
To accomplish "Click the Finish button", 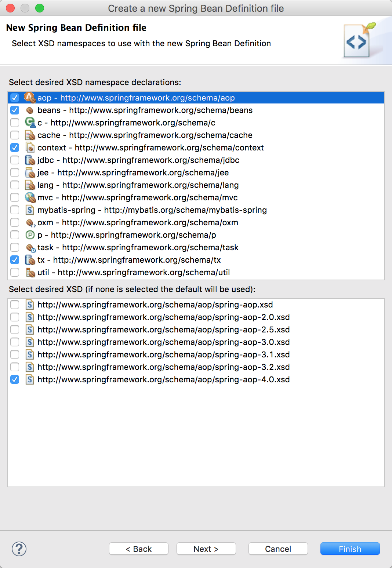I will click(350, 549).
